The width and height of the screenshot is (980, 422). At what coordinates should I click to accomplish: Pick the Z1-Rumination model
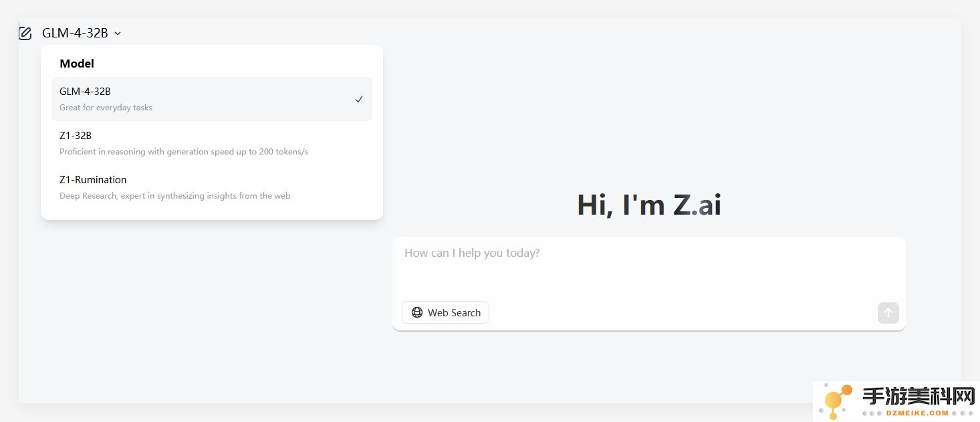(212, 187)
